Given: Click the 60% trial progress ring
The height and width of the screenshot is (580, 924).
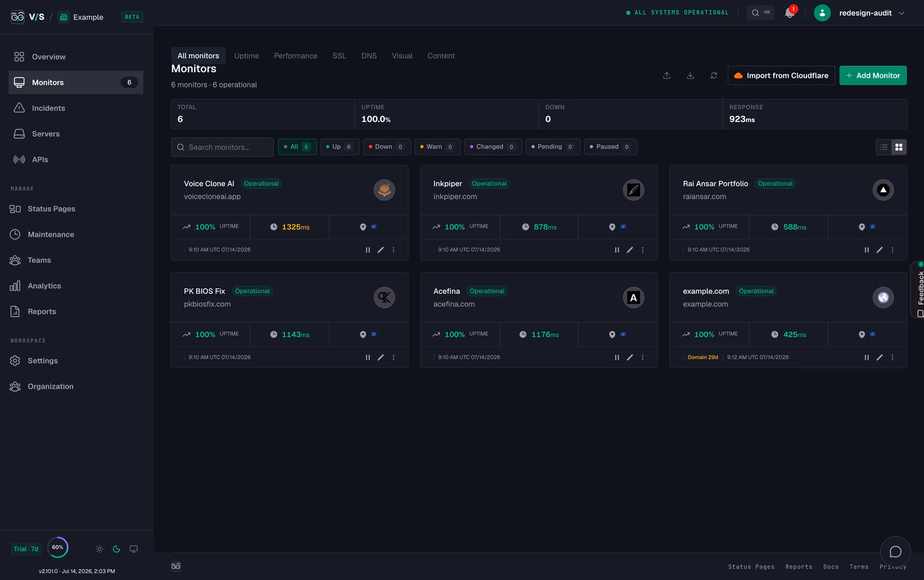Looking at the screenshot, I should tap(57, 547).
